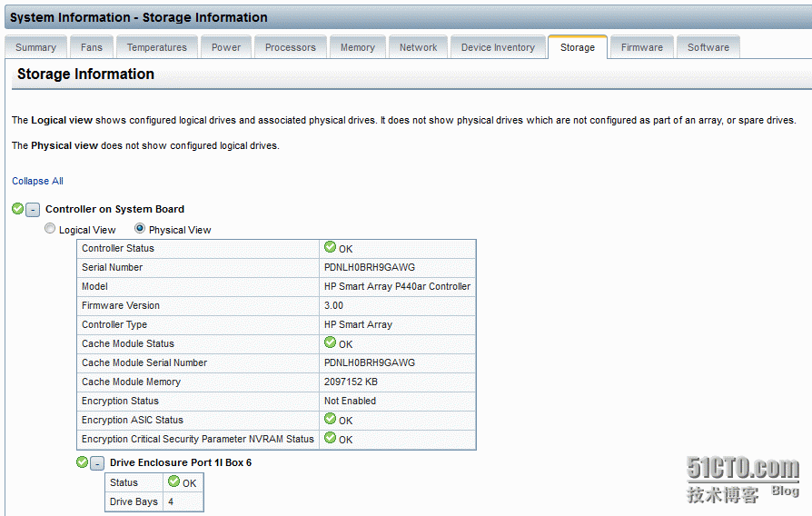This screenshot has height=516, width=812.
Task: Click the Serial Number label
Action: pyautogui.click(x=112, y=267)
